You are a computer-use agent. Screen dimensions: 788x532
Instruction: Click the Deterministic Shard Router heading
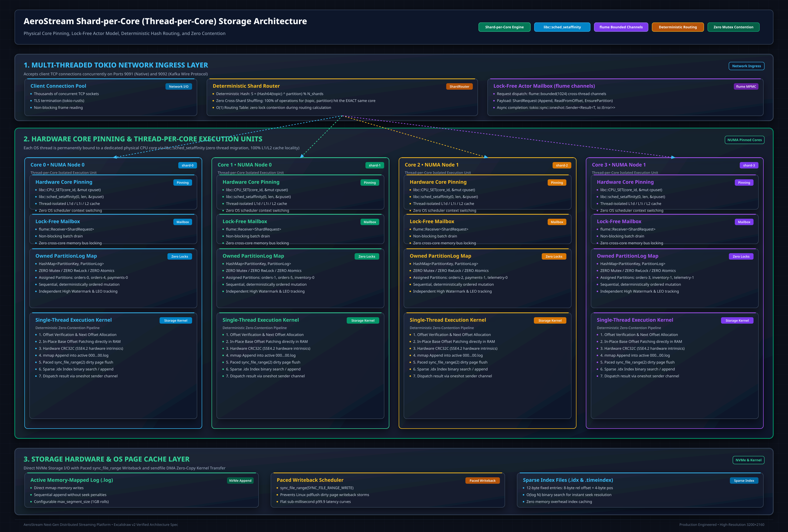246,86
